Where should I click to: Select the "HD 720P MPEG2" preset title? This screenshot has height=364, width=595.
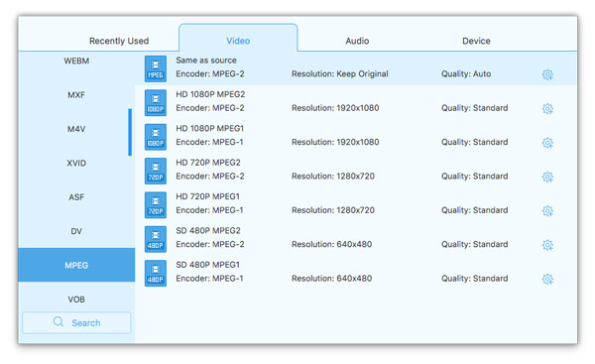point(208,163)
